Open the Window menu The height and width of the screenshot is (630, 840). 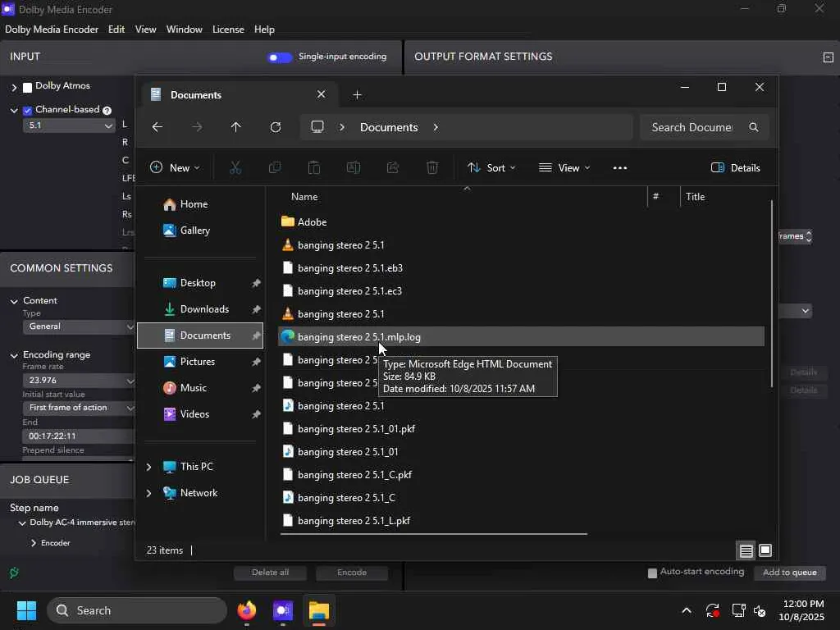pos(185,30)
